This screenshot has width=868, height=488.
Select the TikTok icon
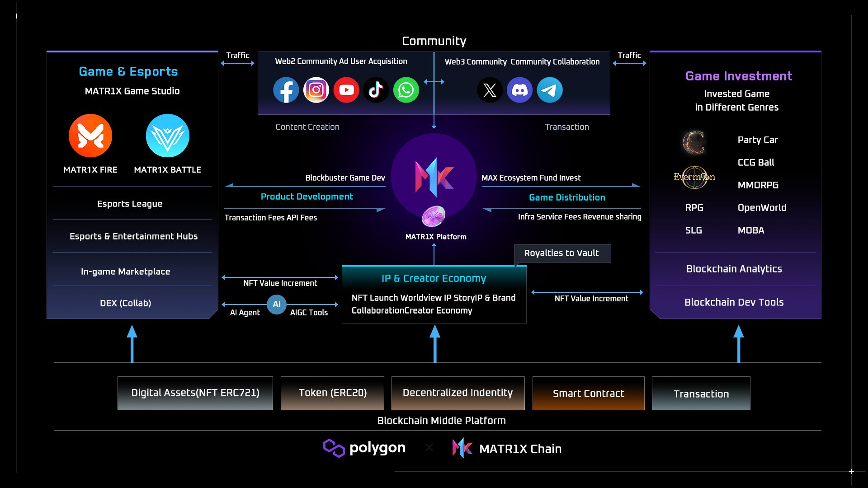[376, 90]
